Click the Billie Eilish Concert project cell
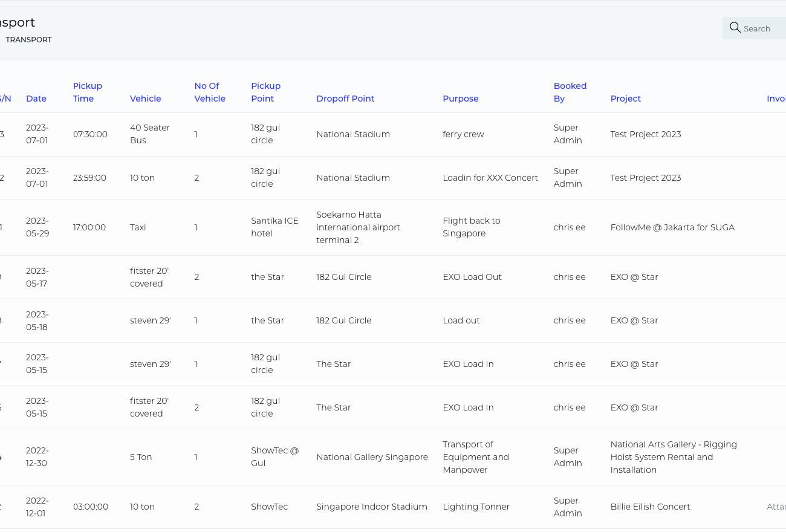The width and height of the screenshot is (786, 532). [x=650, y=507]
